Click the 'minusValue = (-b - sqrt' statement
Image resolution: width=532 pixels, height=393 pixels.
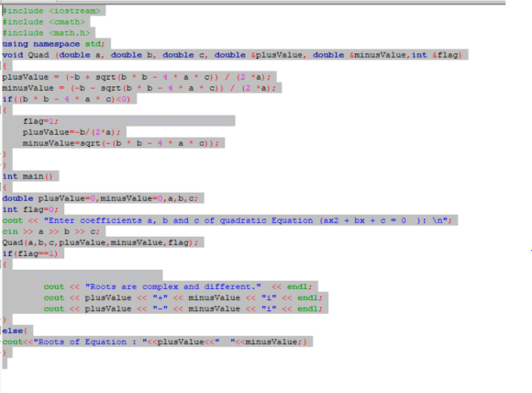139,88
